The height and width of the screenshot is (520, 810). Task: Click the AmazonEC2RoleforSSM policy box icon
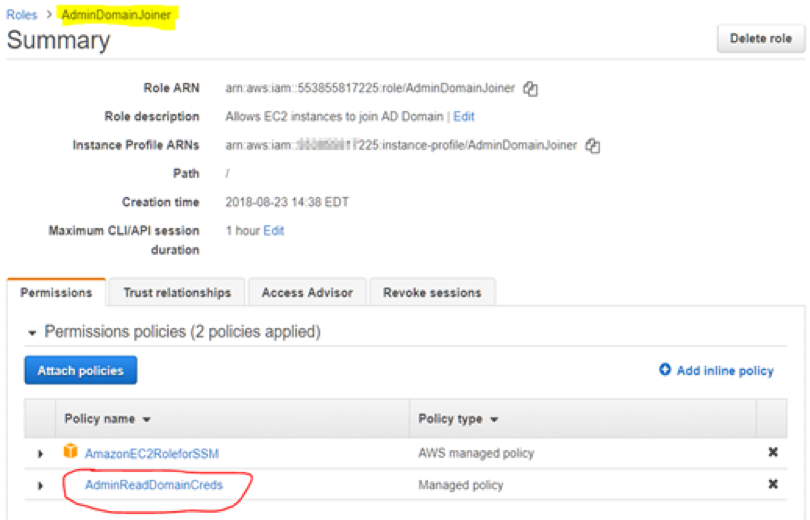point(70,451)
